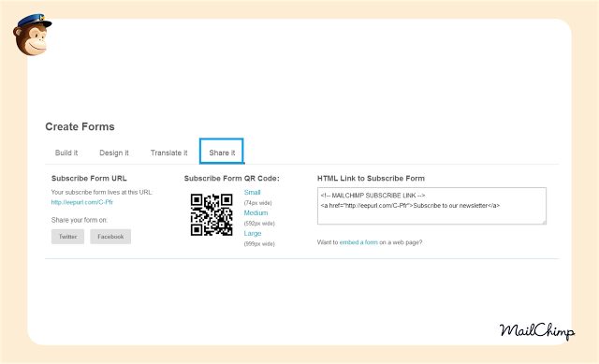The width and height of the screenshot is (599, 364).
Task: Share the form via the Facebook button
Action: coord(110,237)
